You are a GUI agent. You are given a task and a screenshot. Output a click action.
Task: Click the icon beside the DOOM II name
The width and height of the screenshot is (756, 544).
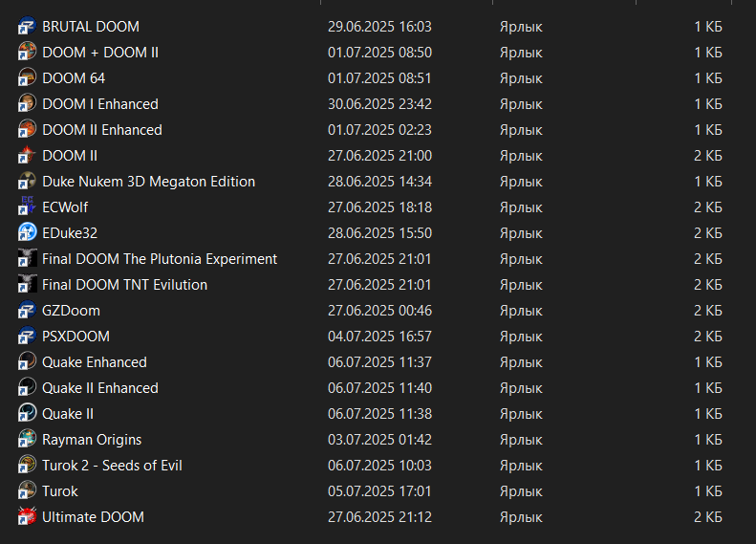(27, 155)
